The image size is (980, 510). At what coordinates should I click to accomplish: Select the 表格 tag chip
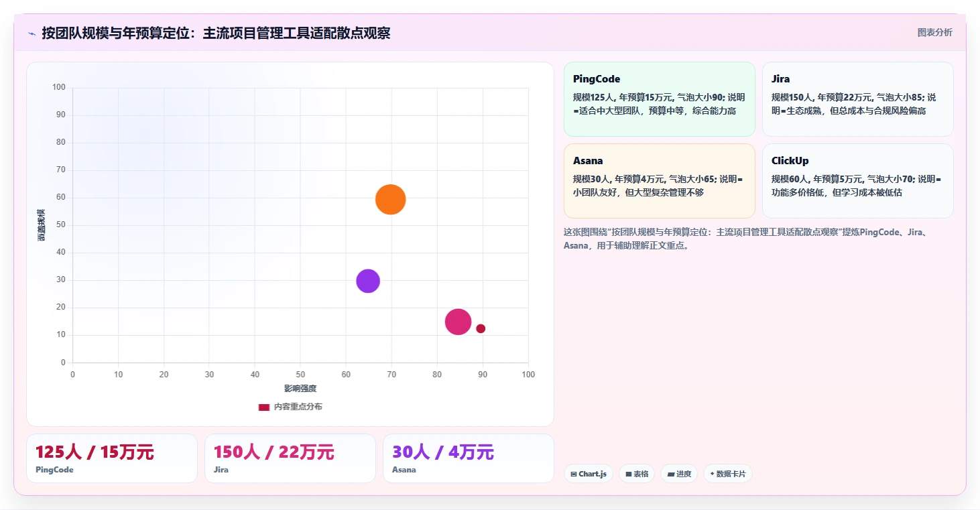point(637,474)
